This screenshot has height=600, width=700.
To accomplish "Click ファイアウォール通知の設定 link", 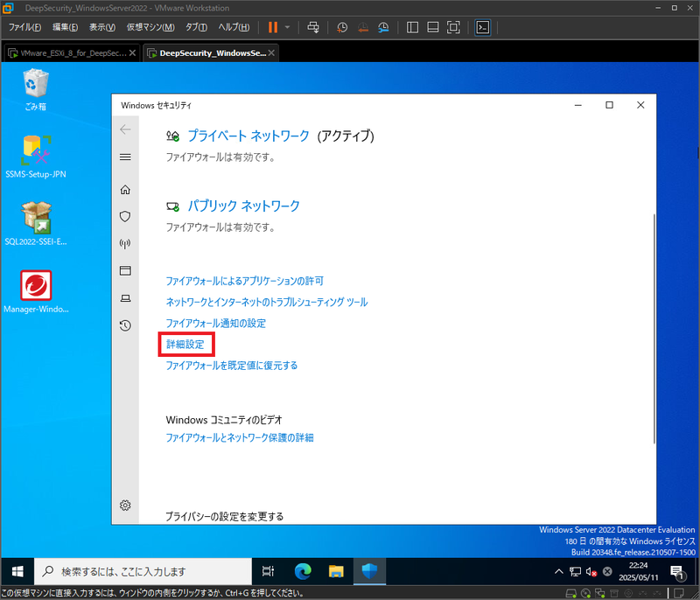I will pos(216,323).
